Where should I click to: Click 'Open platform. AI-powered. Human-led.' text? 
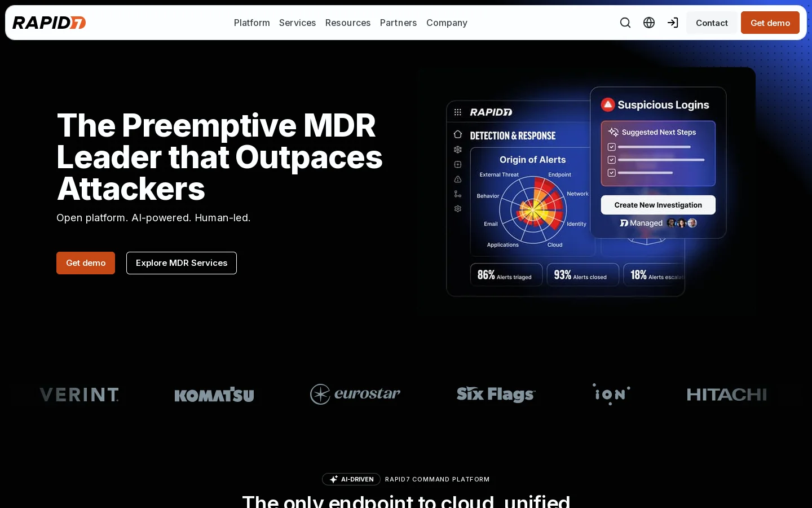coord(153,218)
